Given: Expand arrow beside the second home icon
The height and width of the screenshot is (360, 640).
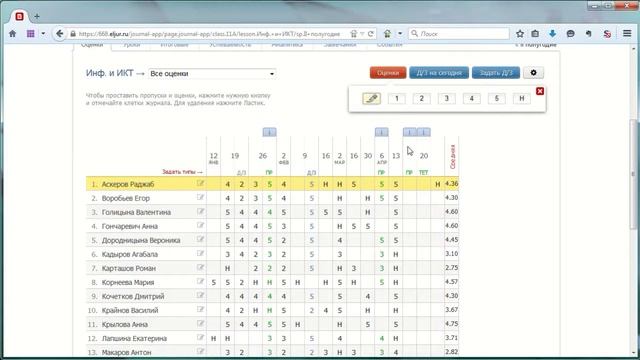Looking at the screenshot, I should (400, 34).
